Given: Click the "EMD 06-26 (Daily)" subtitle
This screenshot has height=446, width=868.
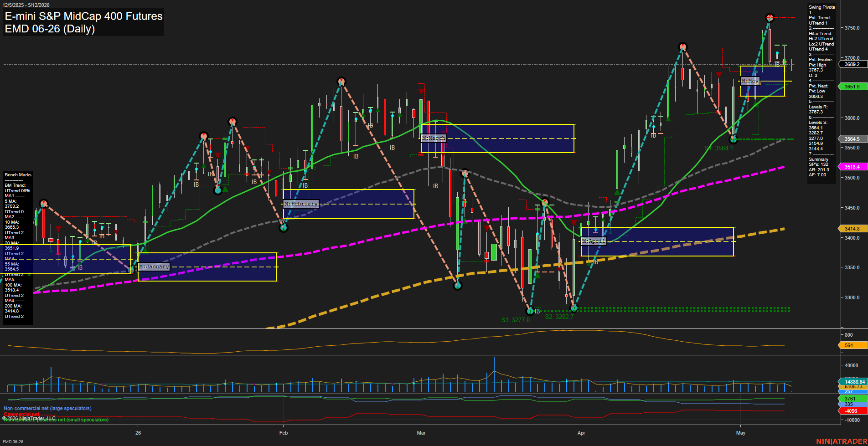Looking at the screenshot, I should (50, 29).
